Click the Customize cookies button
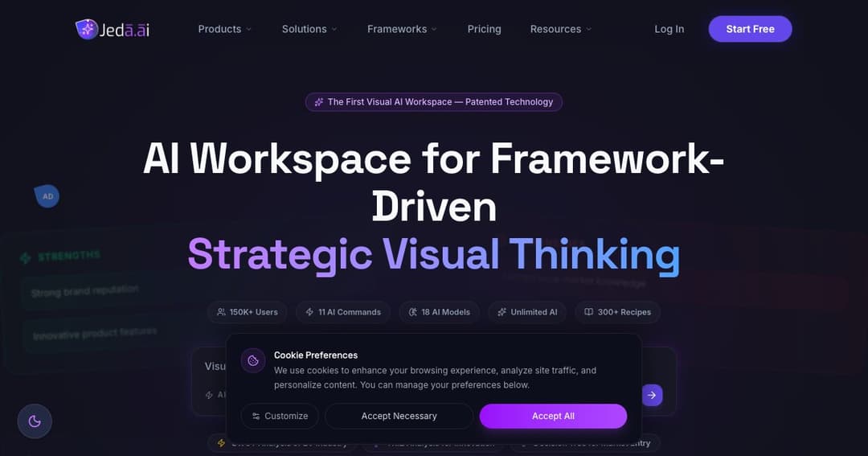868x456 pixels. (x=280, y=416)
